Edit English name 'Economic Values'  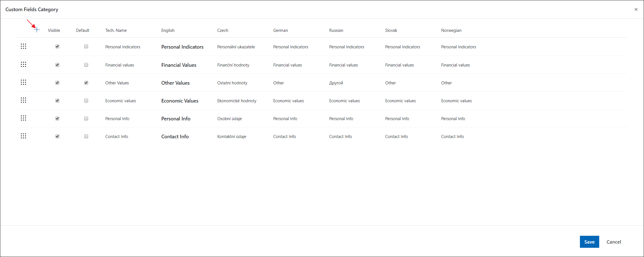[180, 101]
